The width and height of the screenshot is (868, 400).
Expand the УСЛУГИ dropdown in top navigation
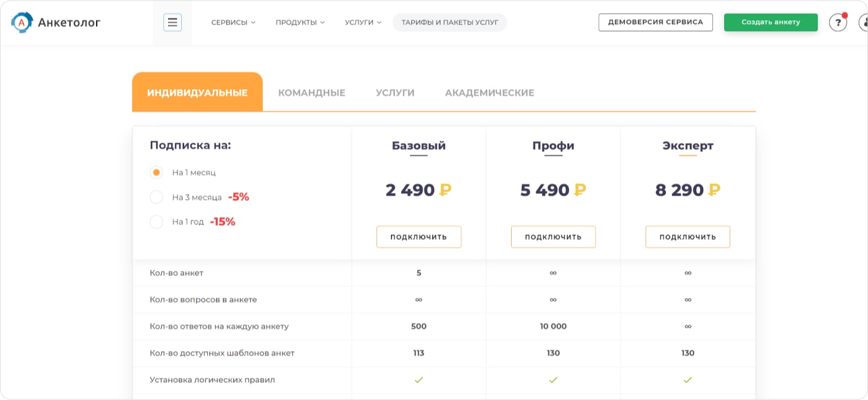coord(362,22)
